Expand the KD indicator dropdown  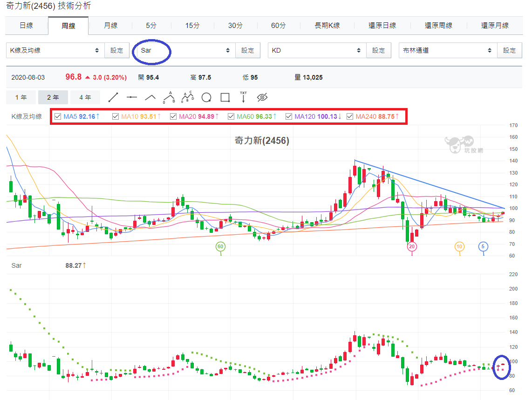(317, 50)
